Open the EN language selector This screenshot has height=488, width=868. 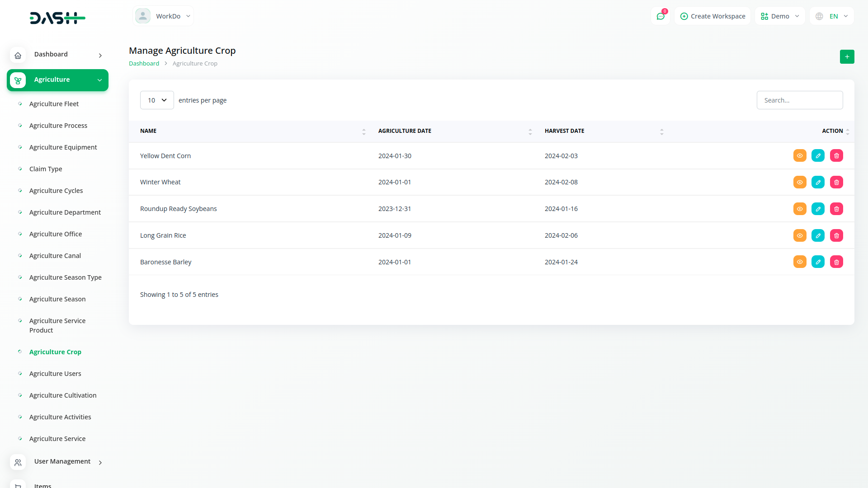point(832,16)
